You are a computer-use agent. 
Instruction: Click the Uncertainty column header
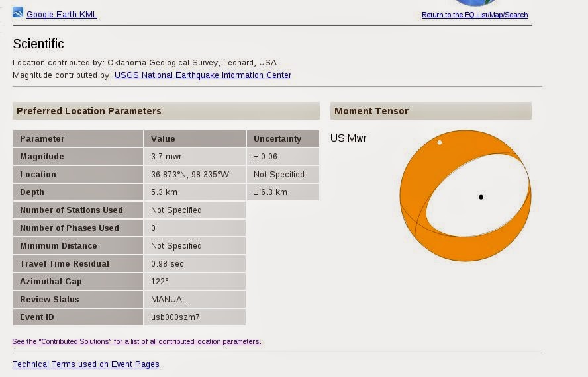277,139
